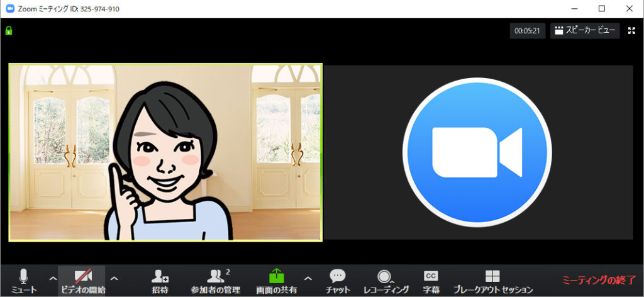Open audio options arrow next to ミュート
Viewport: 644px width, 297px height.
[x=52, y=277]
